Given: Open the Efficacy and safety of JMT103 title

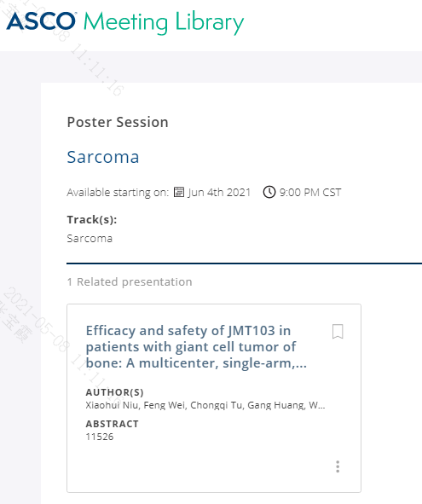Looking at the screenshot, I should coord(196,347).
